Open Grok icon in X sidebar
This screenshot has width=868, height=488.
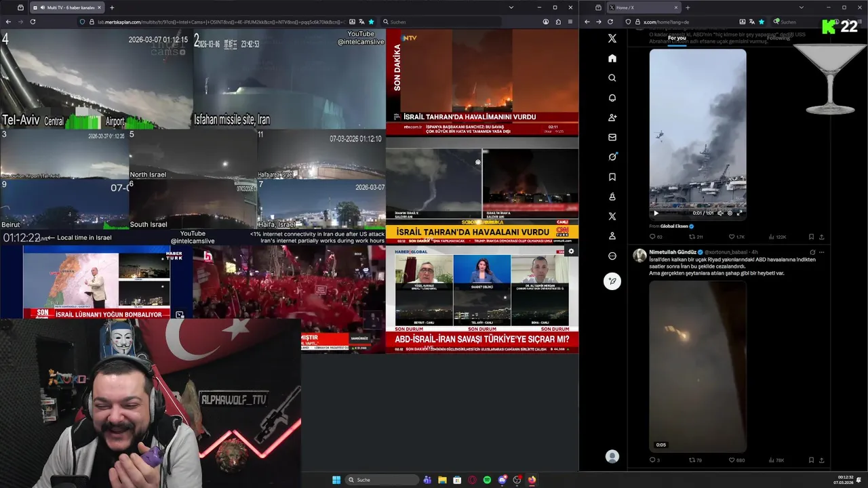pyautogui.click(x=612, y=157)
